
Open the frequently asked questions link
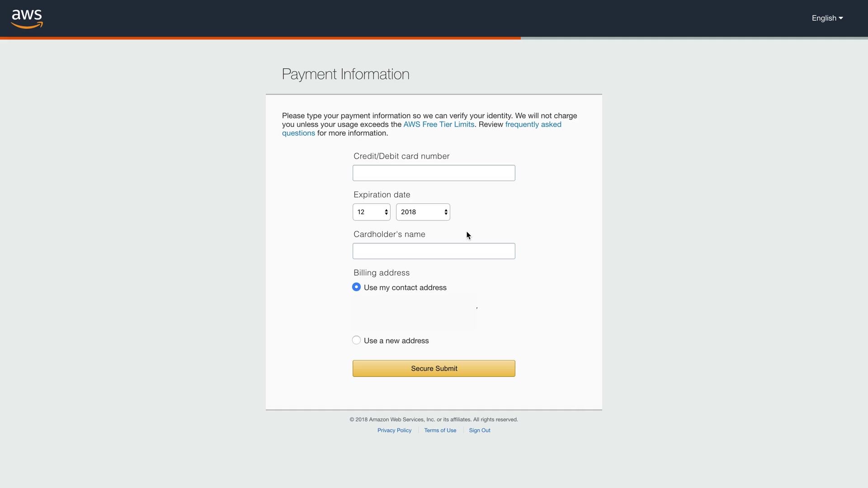coord(533,124)
